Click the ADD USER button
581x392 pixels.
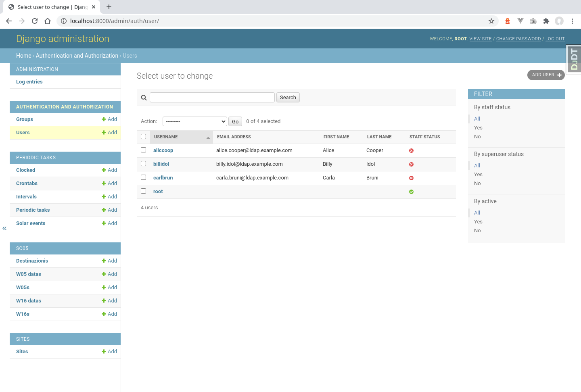click(545, 75)
